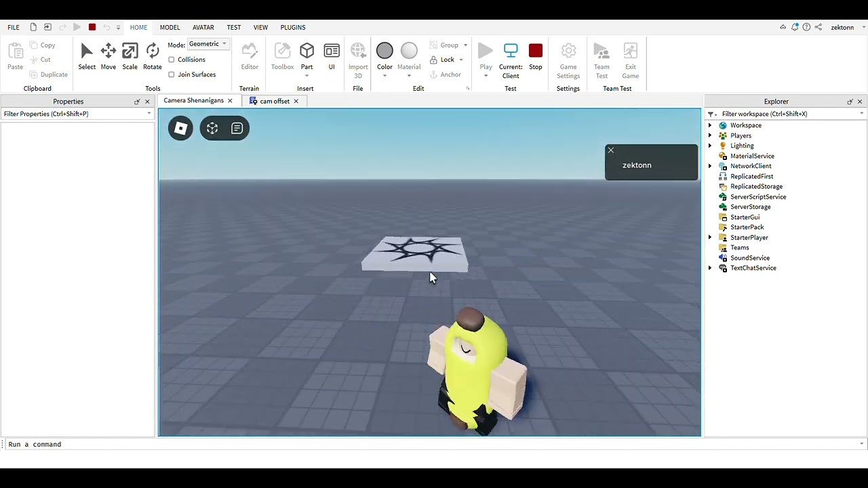Open the Terrain Editor
This screenshot has width=868, height=488.
click(x=250, y=56)
